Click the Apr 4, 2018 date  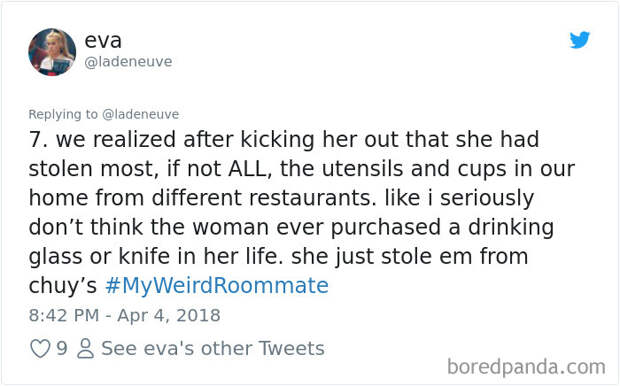[x=169, y=316]
